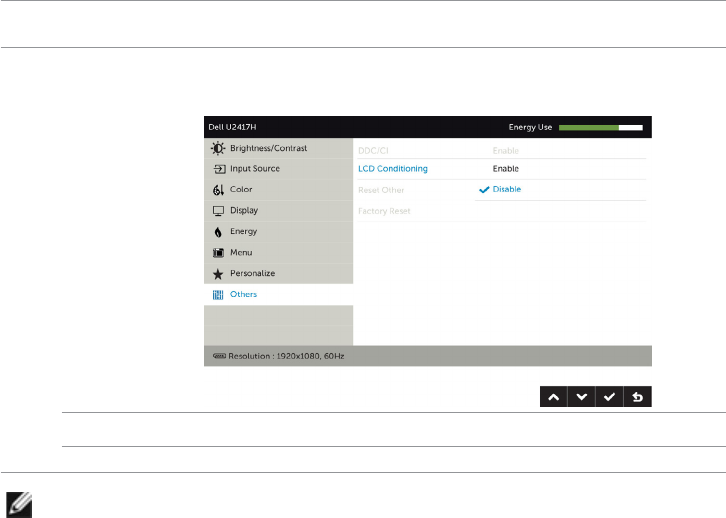The image size is (726, 518).
Task: Select the Factory Reset option
Action: point(384,211)
